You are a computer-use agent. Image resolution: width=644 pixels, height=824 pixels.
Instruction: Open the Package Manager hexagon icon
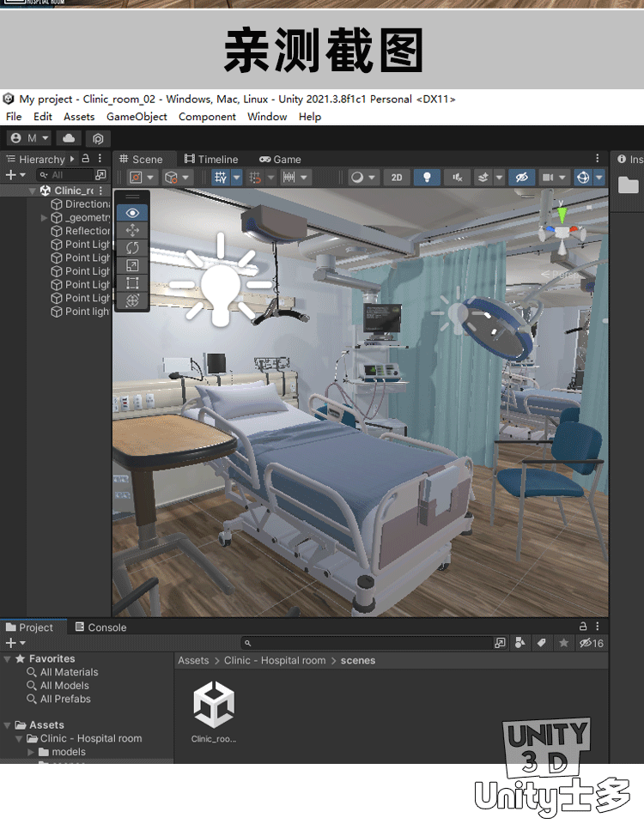99,138
